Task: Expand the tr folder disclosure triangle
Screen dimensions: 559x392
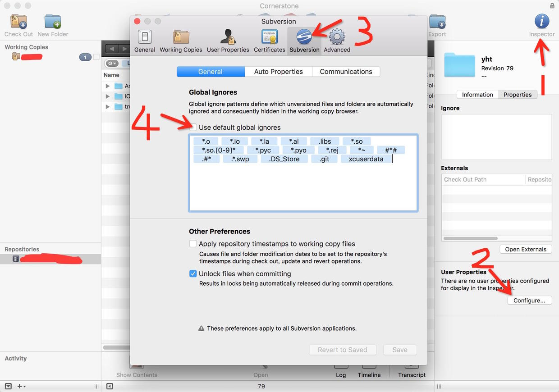Action: click(x=107, y=106)
